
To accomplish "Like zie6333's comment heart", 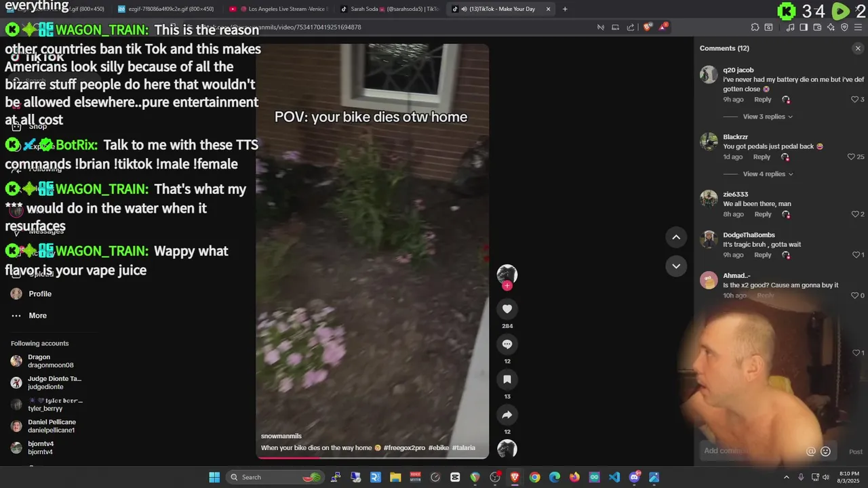I will tap(855, 214).
